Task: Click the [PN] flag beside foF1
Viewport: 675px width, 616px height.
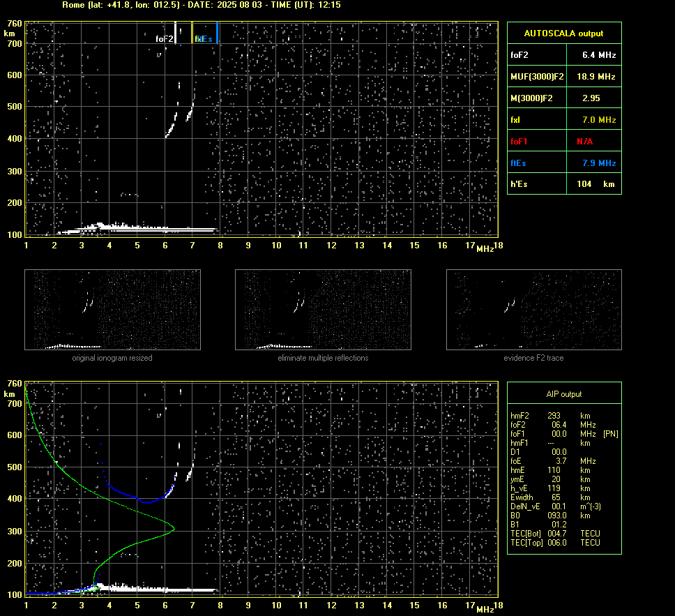Action: (x=611, y=434)
